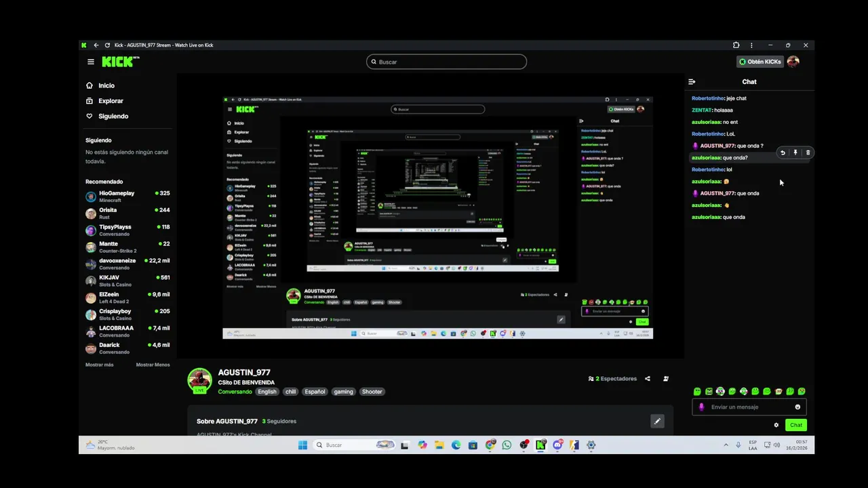This screenshot has height=488, width=868.
Task: Select the Español tag
Action: click(315, 392)
